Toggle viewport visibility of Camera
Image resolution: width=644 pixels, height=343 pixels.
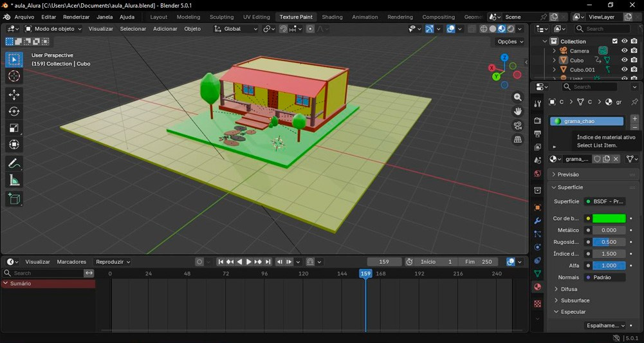(x=624, y=51)
